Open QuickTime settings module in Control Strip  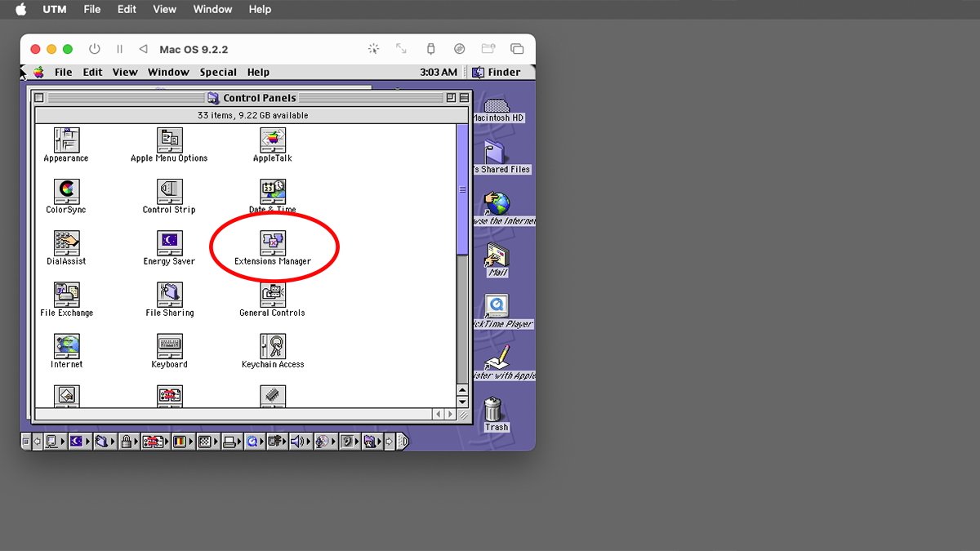click(254, 442)
